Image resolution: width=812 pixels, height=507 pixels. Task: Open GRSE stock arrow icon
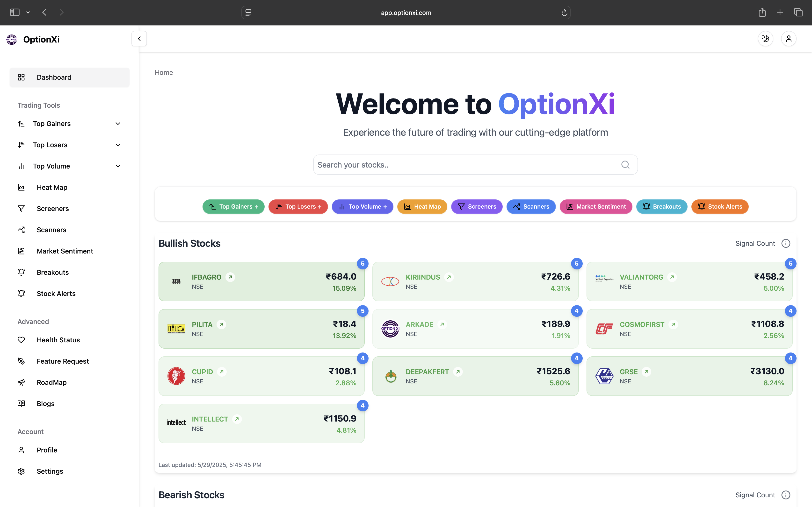pyautogui.click(x=646, y=372)
